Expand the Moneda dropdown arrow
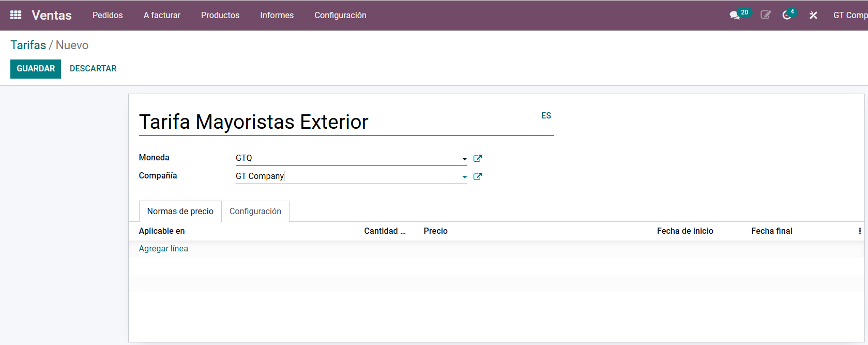 464,159
